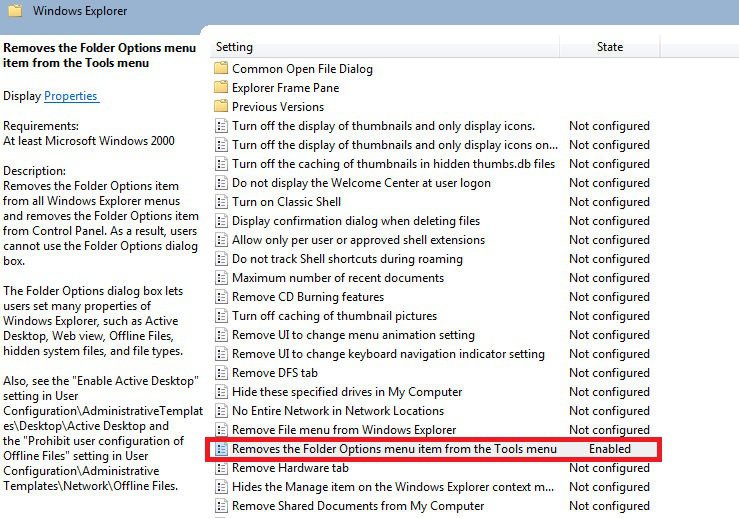The height and width of the screenshot is (518, 739).
Task: Click policy icon for 'Remove DFS tab'
Action: coord(221,373)
